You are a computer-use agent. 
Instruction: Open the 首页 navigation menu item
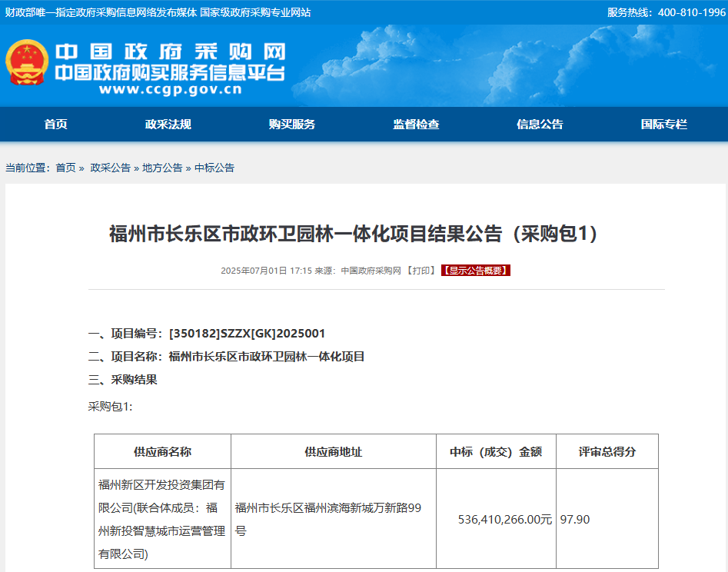[x=55, y=125]
